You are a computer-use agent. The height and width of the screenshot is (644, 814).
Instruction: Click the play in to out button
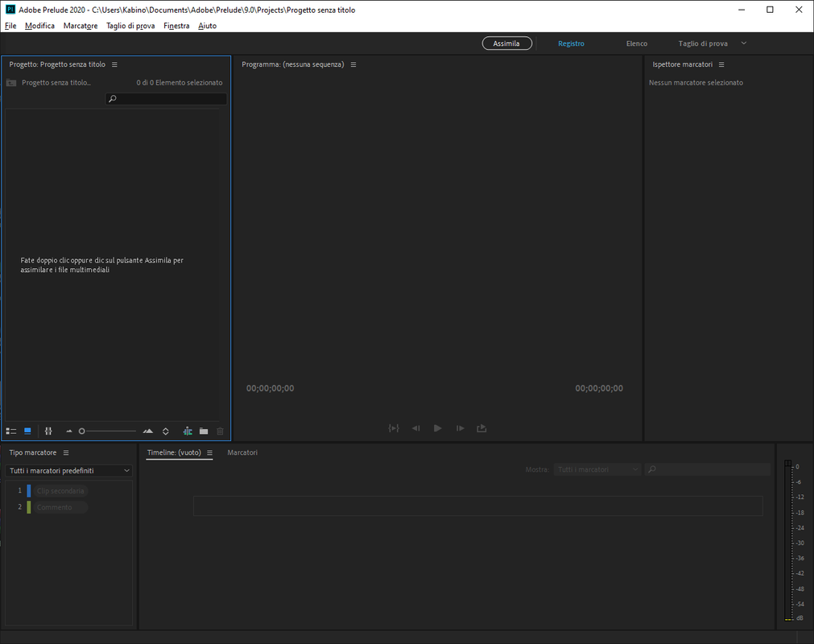coord(394,428)
